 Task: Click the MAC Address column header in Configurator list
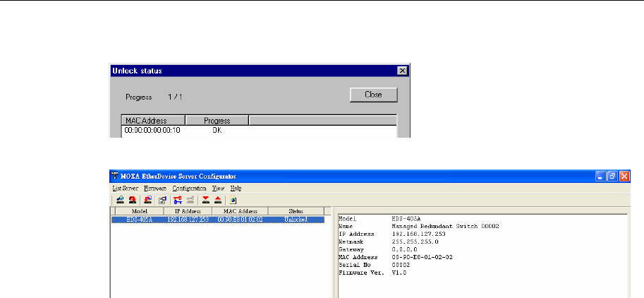(x=240, y=211)
